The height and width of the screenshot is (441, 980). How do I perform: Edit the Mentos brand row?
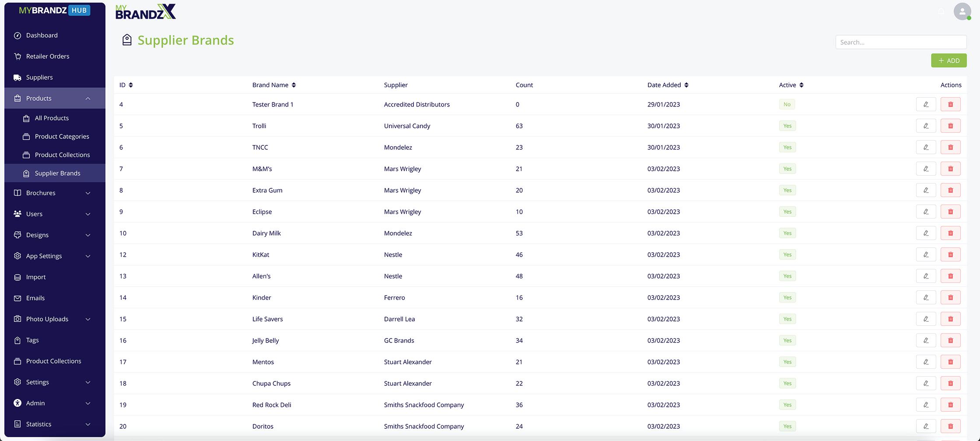click(x=926, y=362)
